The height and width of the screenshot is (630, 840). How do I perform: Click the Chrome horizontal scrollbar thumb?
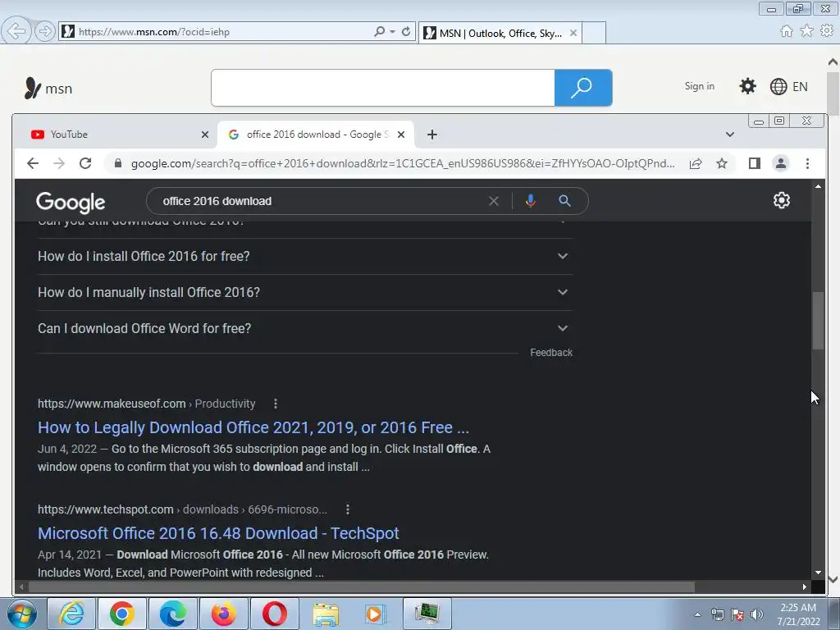point(361,587)
